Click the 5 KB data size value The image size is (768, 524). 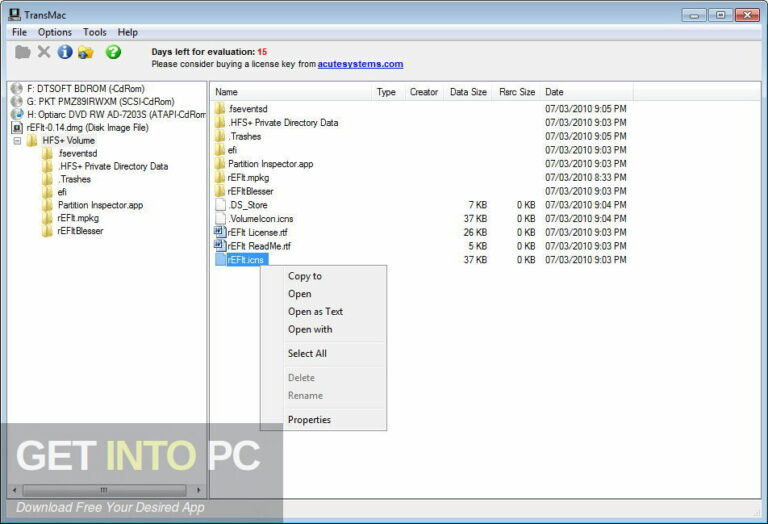point(478,246)
